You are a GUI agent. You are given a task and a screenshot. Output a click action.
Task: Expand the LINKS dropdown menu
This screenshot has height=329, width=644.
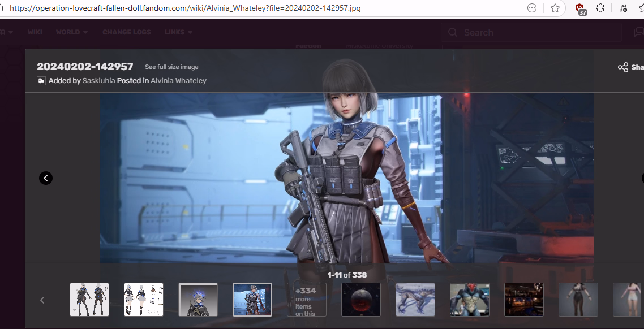pyautogui.click(x=178, y=32)
